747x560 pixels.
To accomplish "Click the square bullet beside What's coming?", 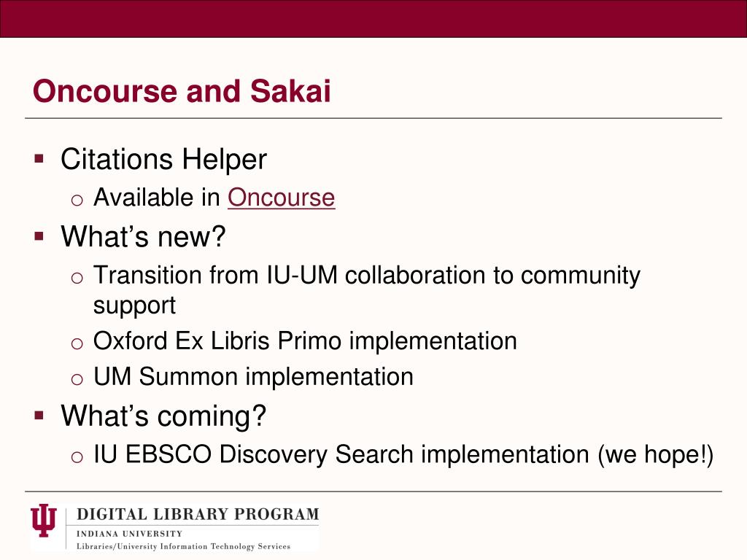I will coord(39,415).
